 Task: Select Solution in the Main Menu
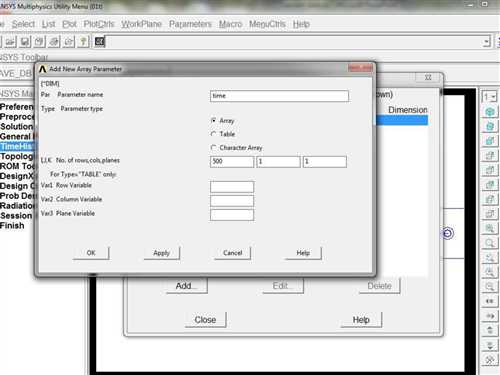[17, 127]
